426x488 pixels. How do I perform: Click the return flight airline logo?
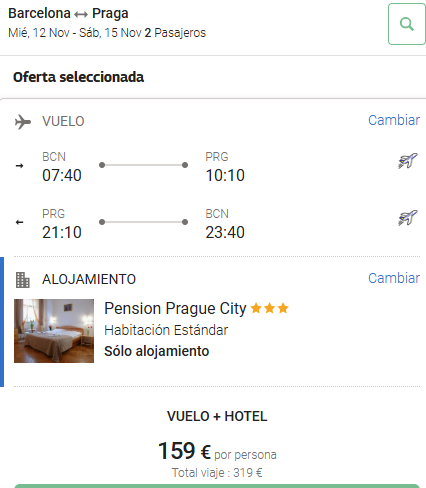coord(408,218)
